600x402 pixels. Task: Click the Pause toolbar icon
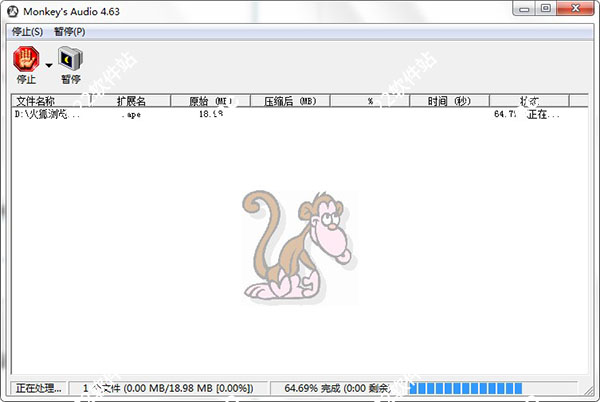(x=70, y=60)
